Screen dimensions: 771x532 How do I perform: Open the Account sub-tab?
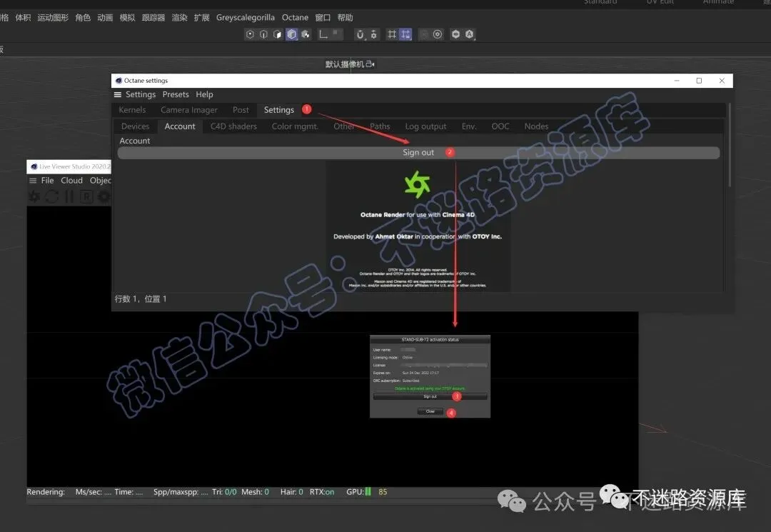[x=180, y=126]
